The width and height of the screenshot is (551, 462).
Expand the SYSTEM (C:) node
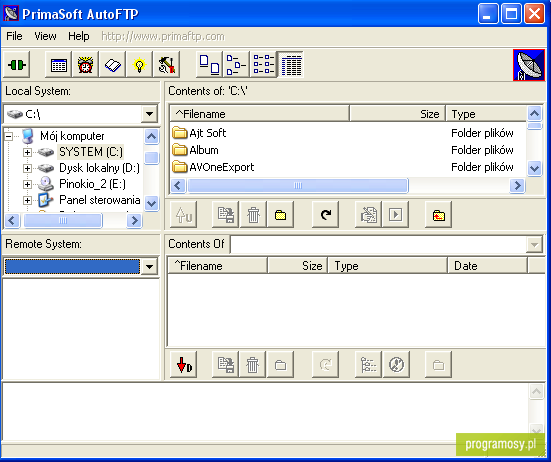[27, 152]
